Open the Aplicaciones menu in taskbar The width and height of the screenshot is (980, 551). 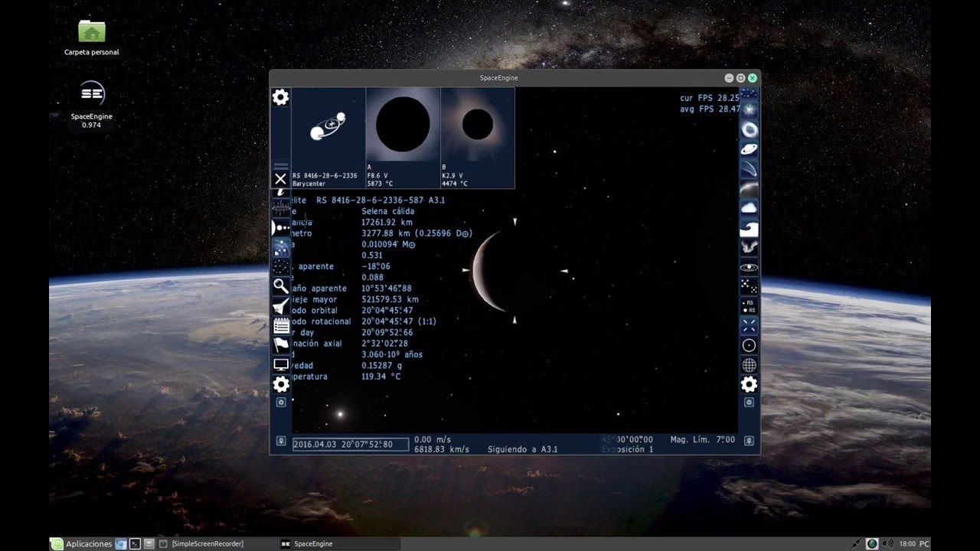pyautogui.click(x=81, y=543)
